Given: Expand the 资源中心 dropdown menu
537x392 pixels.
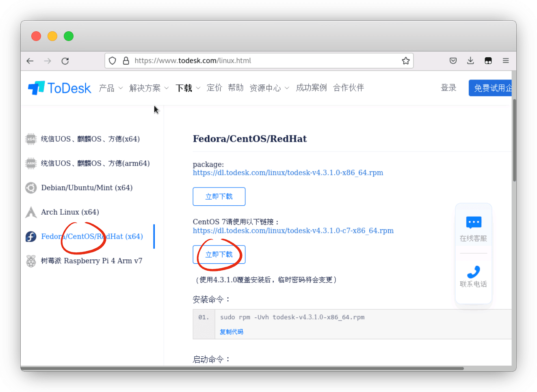Looking at the screenshot, I should pyautogui.click(x=269, y=88).
